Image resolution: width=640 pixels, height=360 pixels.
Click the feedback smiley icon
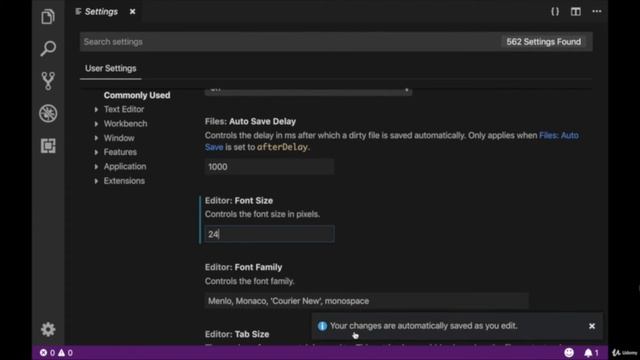click(569, 352)
